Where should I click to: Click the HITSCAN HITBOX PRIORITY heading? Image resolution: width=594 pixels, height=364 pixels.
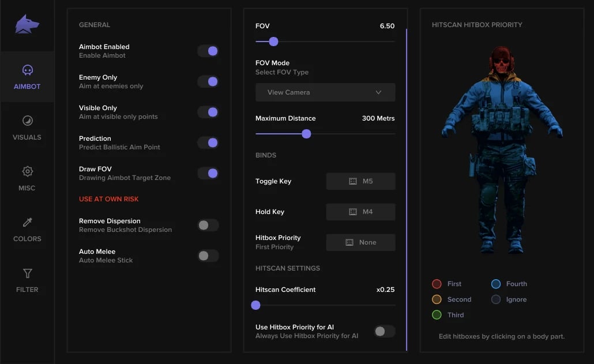click(x=477, y=25)
